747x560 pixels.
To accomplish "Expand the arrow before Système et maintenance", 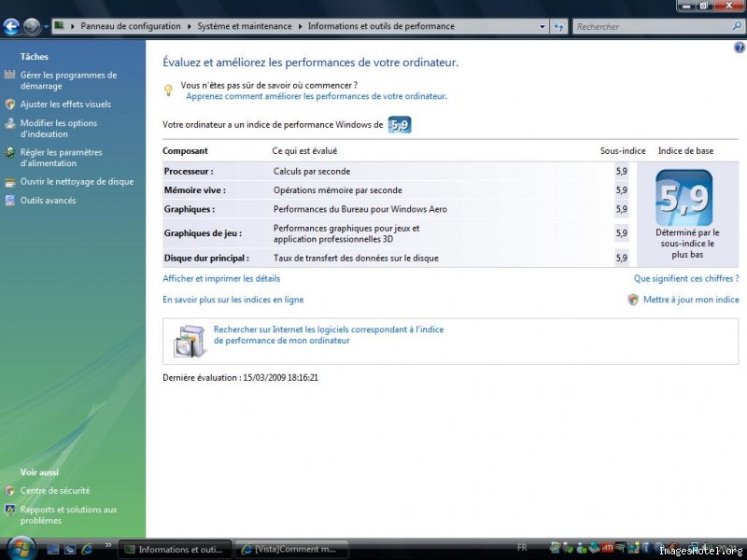I will pos(190,26).
